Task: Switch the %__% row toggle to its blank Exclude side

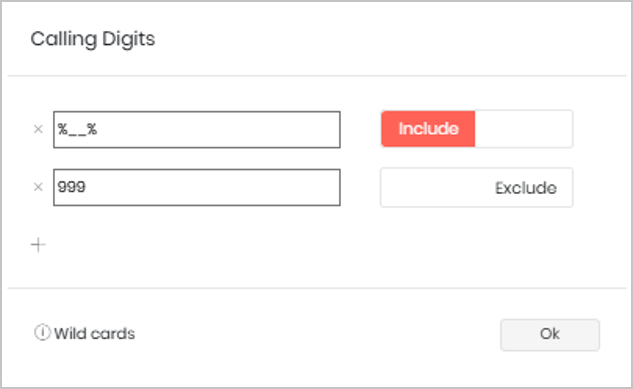Action: click(x=524, y=129)
